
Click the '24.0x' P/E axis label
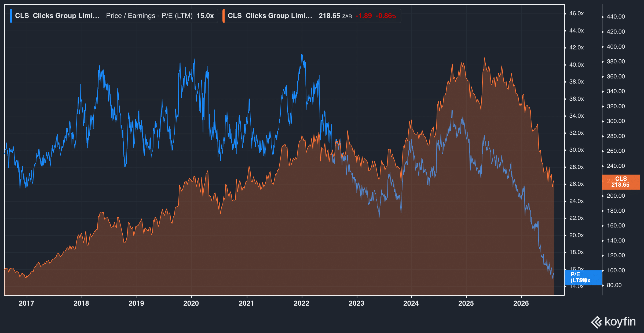pos(577,201)
